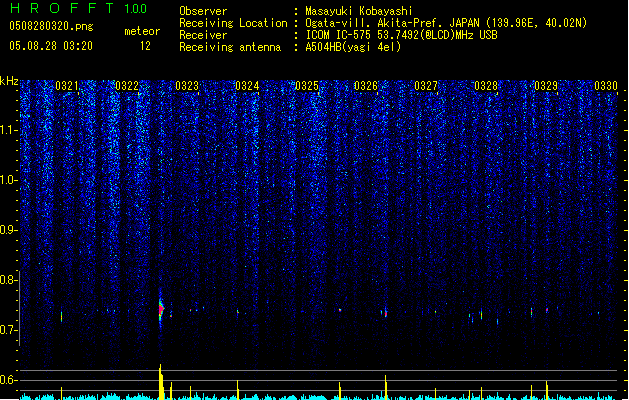Click the 0321 time marker

[x=67, y=86]
